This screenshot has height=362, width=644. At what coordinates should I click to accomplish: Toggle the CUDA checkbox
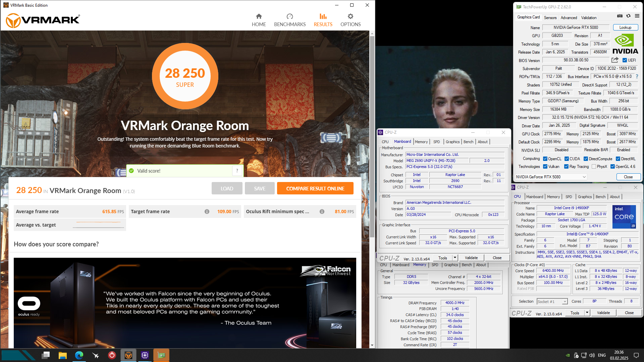click(567, 159)
